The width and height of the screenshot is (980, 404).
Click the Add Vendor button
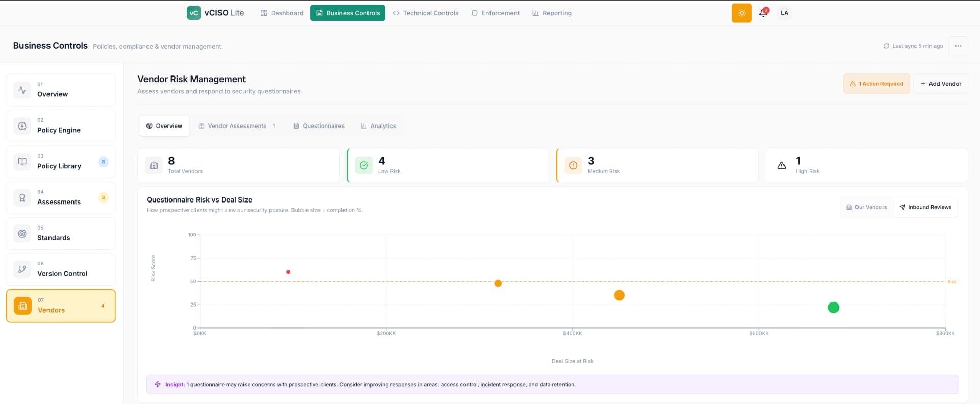pyautogui.click(x=941, y=84)
